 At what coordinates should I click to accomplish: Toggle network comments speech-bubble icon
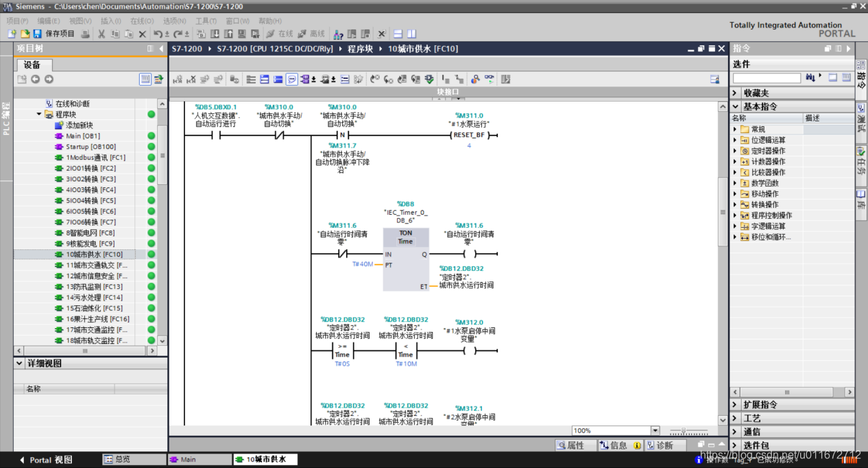click(x=292, y=79)
